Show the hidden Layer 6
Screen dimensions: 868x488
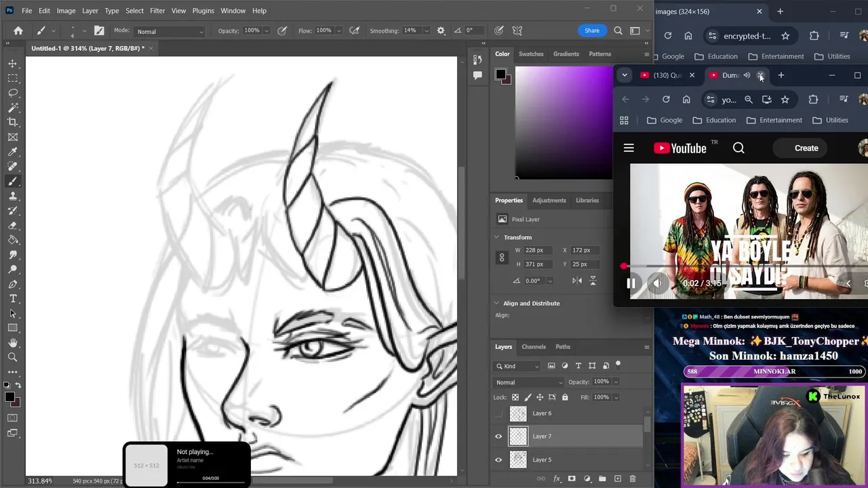(498, 413)
